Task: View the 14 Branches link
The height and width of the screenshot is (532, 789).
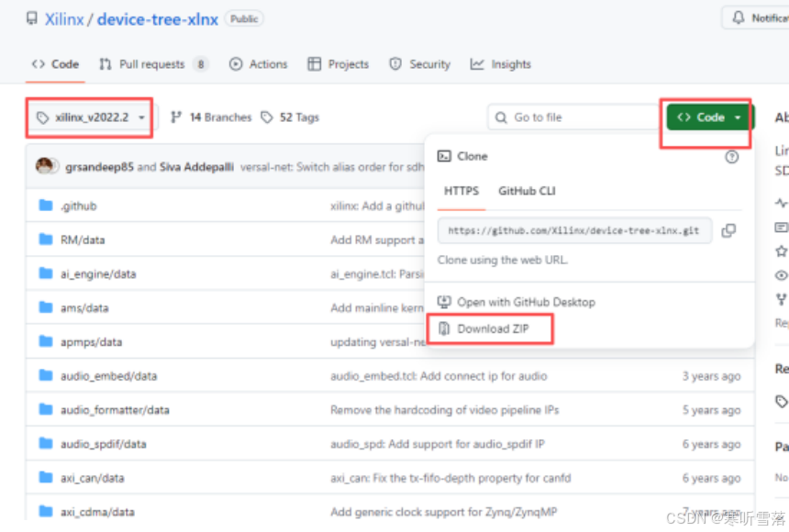Action: click(211, 117)
